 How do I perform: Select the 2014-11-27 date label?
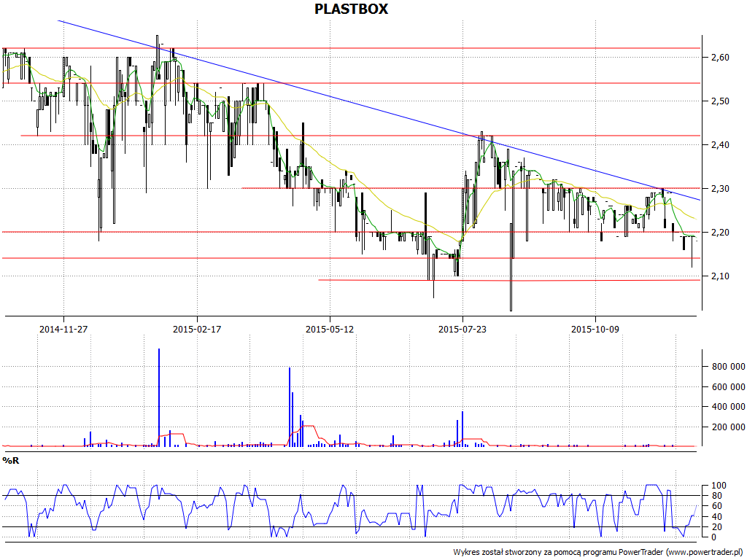63,329
